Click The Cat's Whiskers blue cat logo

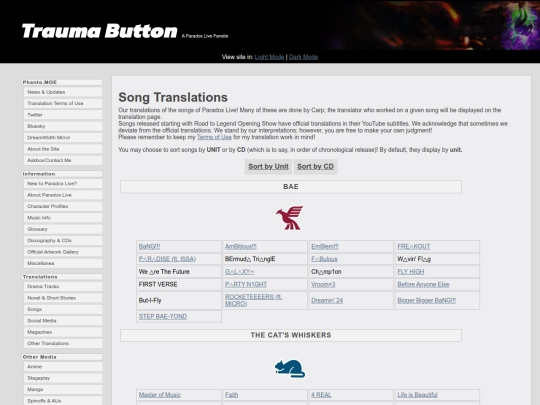coord(290,368)
